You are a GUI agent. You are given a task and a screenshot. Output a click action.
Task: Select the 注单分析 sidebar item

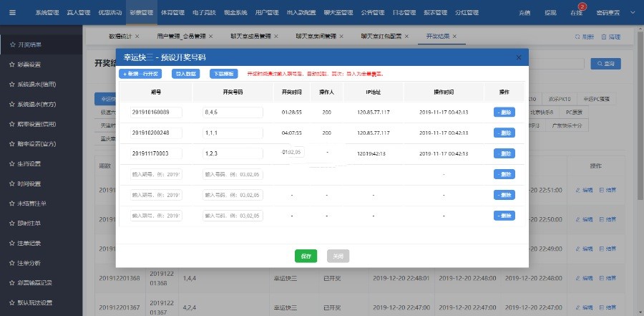[x=29, y=263]
